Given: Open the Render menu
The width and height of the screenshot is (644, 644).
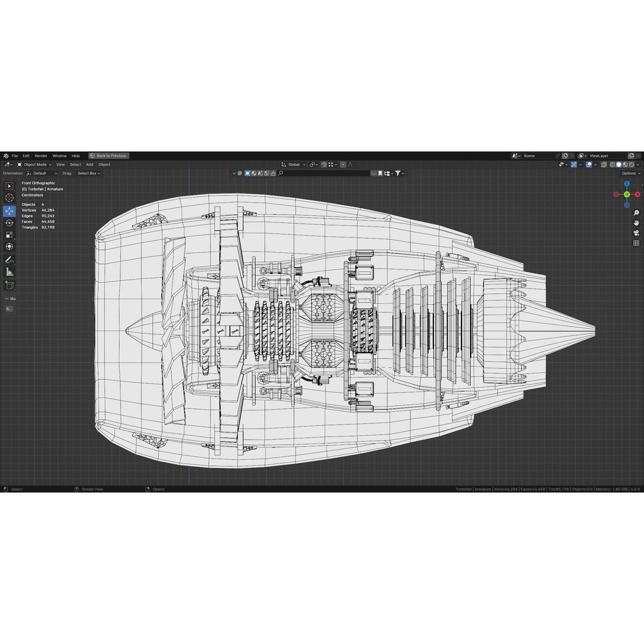Looking at the screenshot, I should 41,156.
